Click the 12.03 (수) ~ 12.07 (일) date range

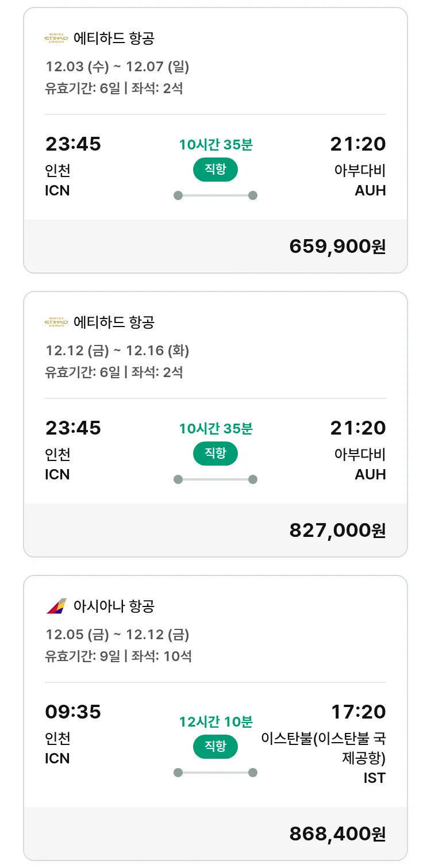point(117,67)
